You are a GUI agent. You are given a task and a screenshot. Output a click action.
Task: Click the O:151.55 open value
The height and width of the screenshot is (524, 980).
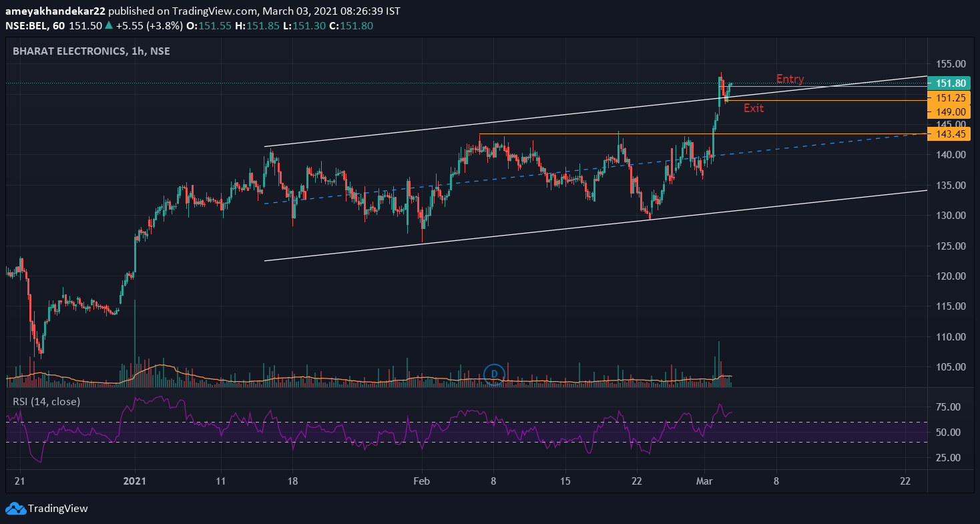(209, 25)
